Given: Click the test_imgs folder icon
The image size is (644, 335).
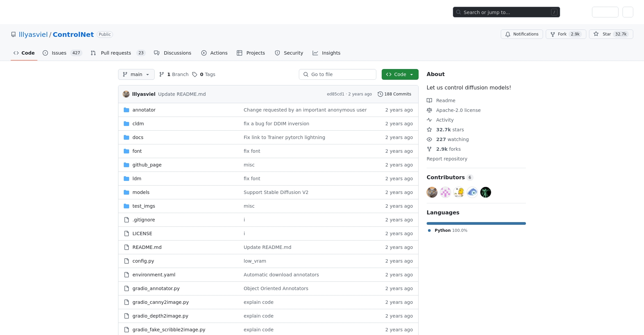Looking at the screenshot, I should 126,206.
